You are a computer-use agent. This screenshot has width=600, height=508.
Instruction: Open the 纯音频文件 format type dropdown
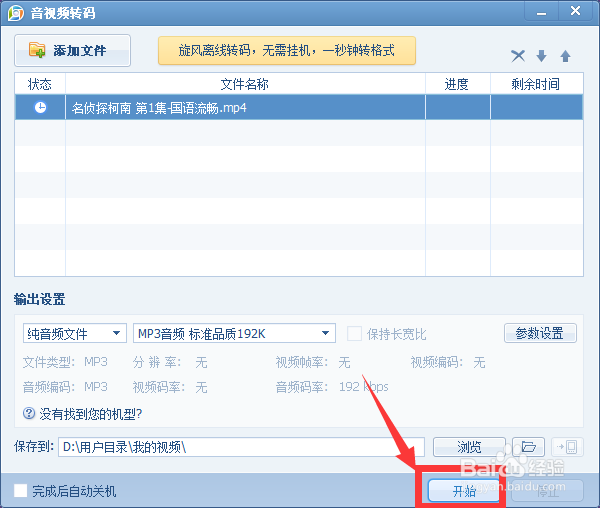tap(75, 333)
